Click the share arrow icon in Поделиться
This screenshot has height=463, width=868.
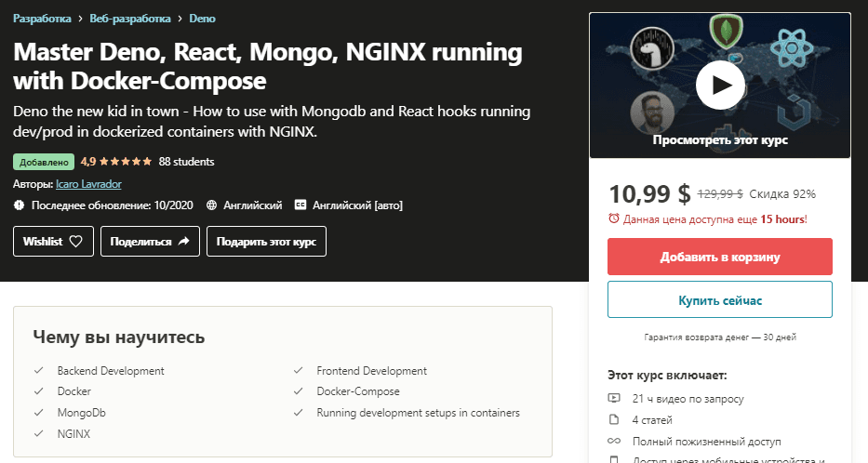[184, 241]
